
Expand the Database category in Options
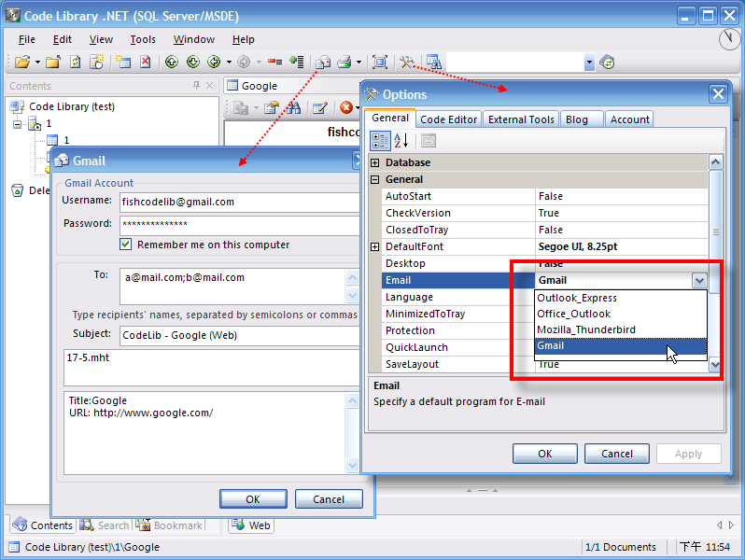coord(375,163)
